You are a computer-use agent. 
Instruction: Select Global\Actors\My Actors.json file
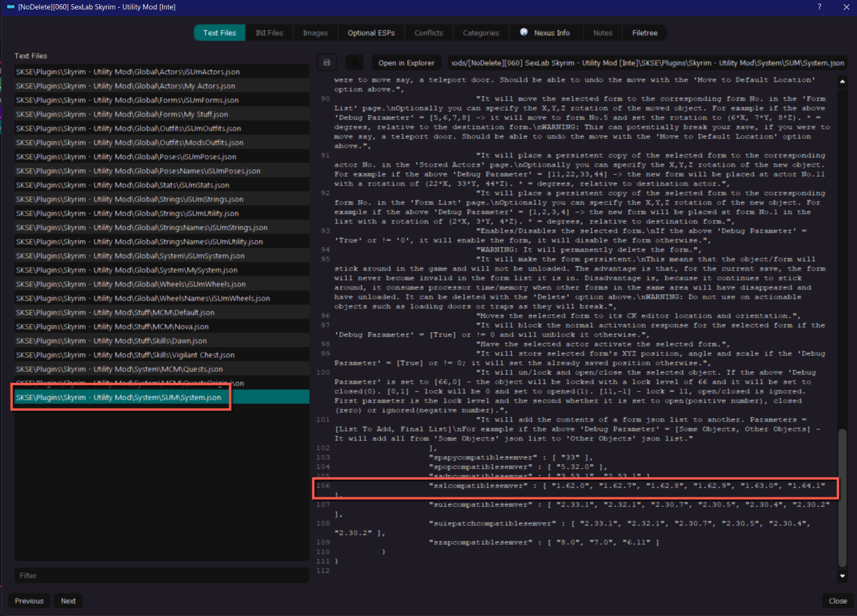pyautogui.click(x=162, y=86)
